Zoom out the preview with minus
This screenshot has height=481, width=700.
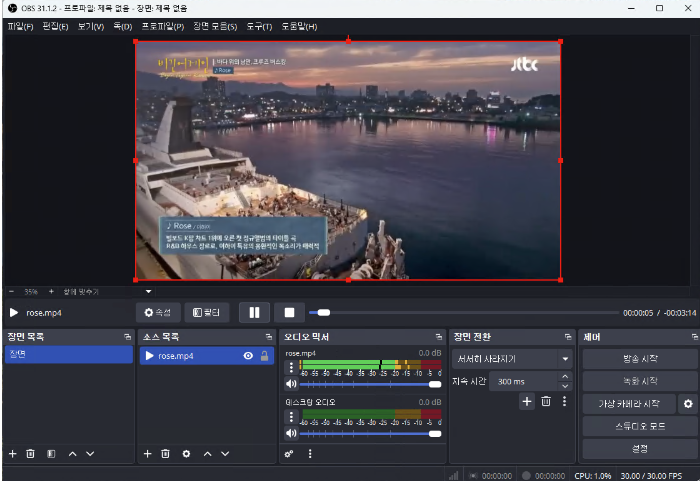12,292
